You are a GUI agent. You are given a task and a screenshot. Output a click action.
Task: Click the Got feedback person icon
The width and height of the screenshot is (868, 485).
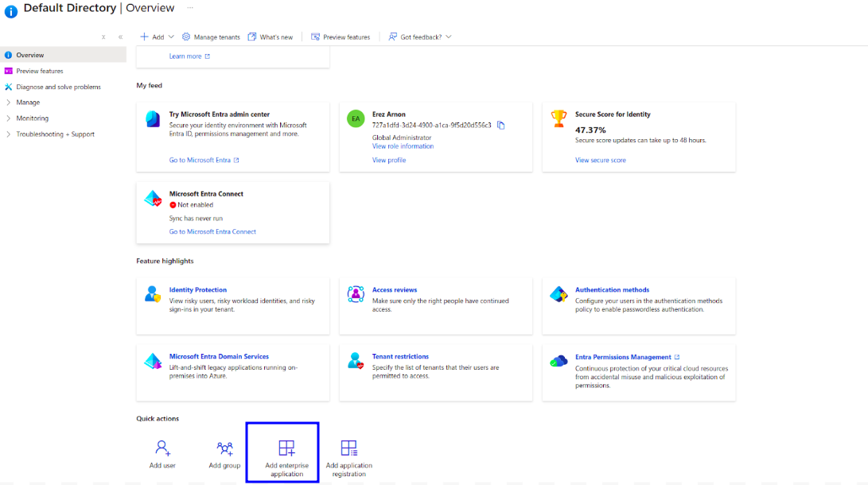(392, 37)
